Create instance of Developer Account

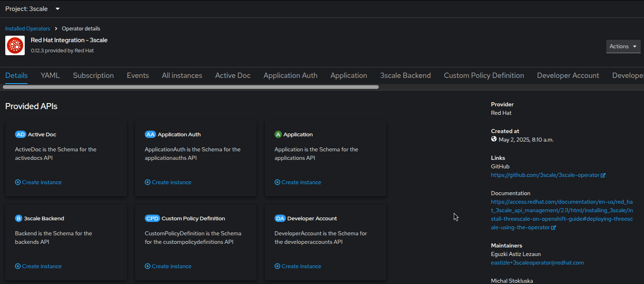298,266
